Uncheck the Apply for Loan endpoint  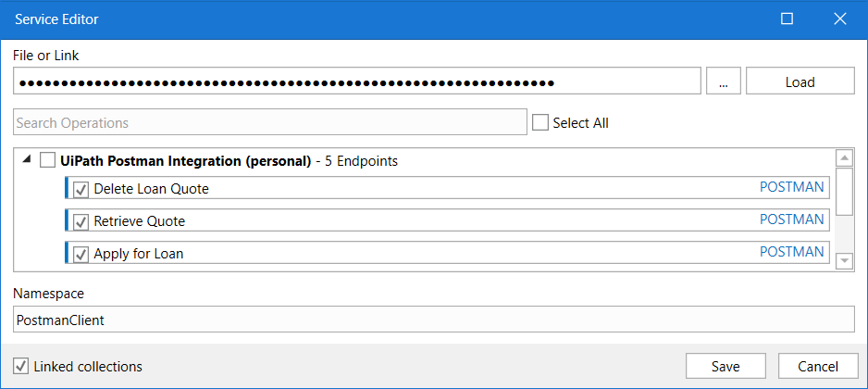tap(81, 253)
